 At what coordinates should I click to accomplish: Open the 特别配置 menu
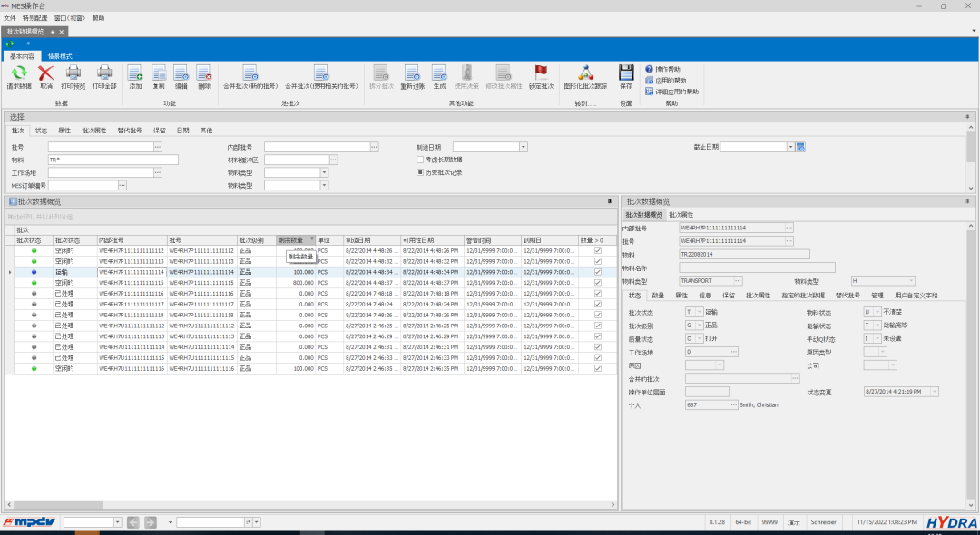coord(35,18)
